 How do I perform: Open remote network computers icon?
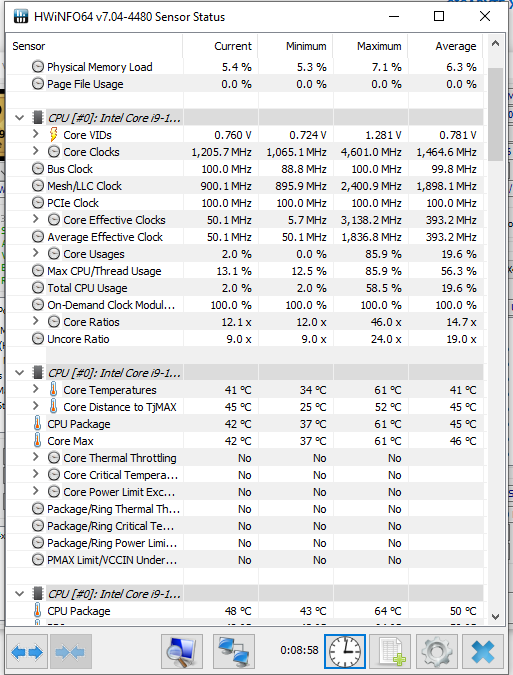click(234, 652)
